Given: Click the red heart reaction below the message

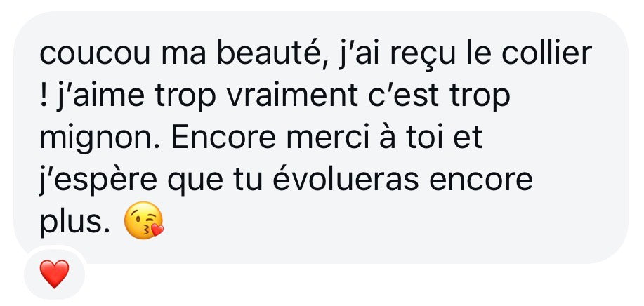Looking at the screenshot, I should click(x=54, y=274).
